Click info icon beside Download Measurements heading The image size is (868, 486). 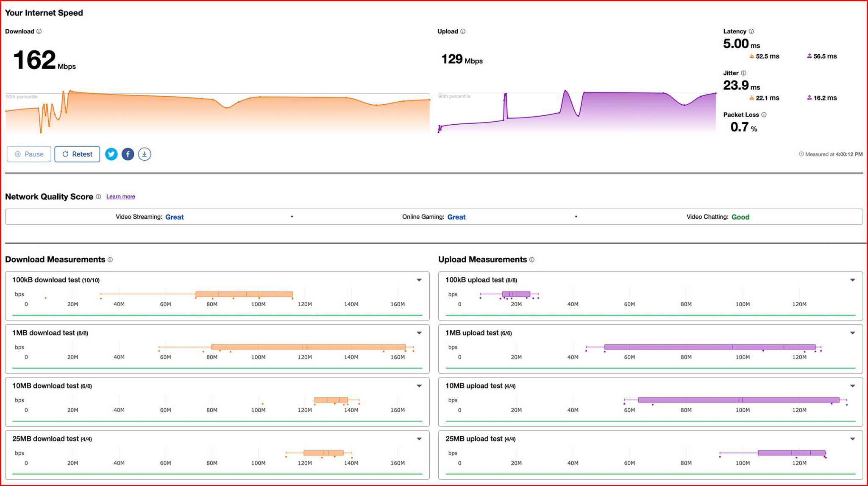click(x=110, y=260)
